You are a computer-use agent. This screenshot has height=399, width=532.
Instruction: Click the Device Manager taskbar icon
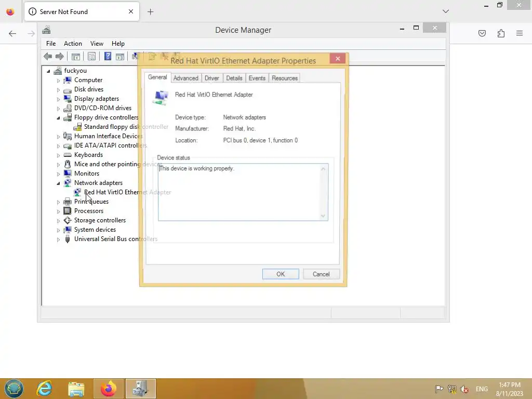[140, 389]
